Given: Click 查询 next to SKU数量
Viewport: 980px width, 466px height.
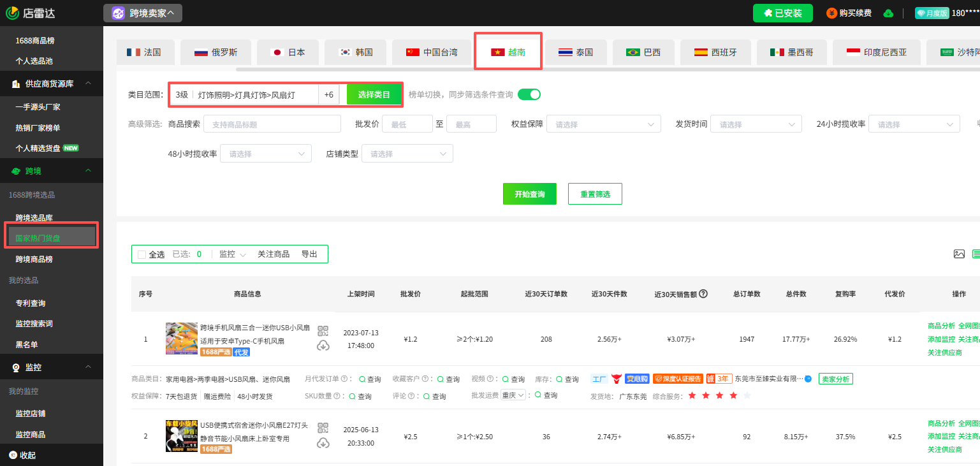Looking at the screenshot, I should coord(360,396).
